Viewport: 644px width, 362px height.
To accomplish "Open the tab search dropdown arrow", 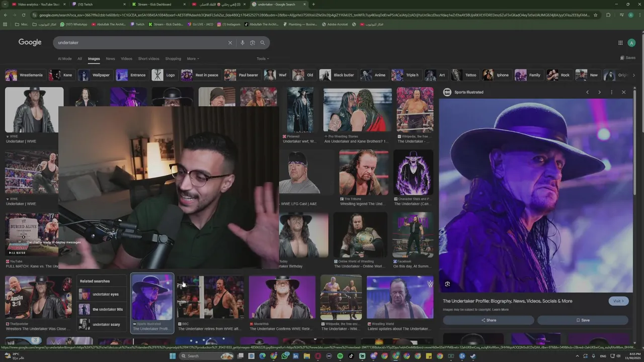I will pos(5,4).
